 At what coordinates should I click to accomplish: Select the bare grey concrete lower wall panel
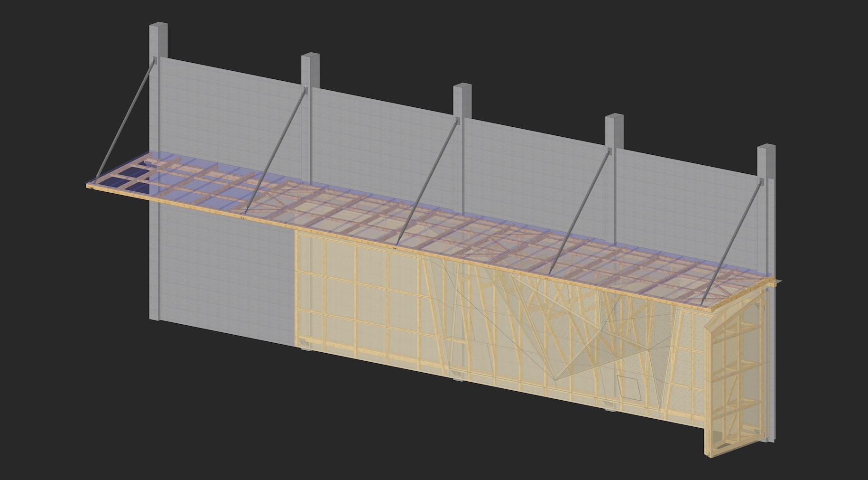point(227,271)
